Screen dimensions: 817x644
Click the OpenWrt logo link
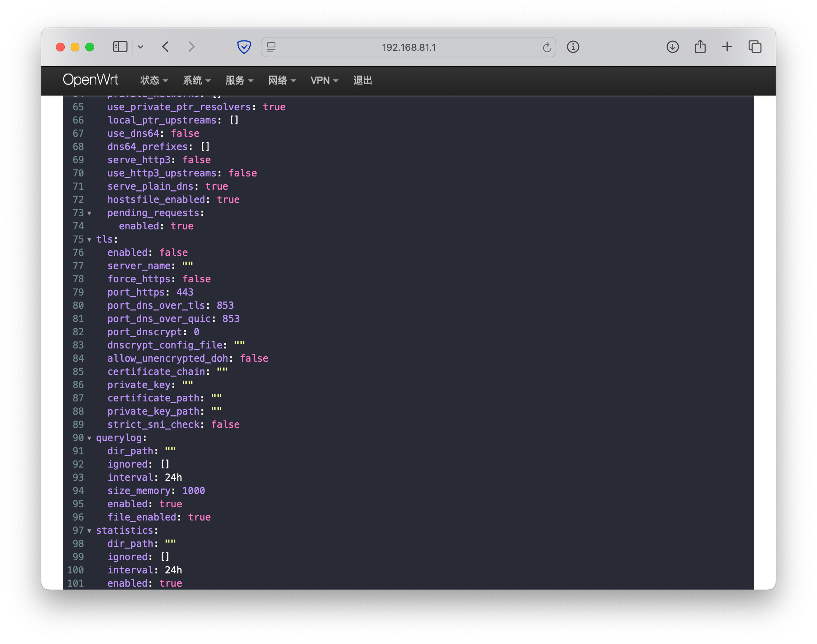(90, 80)
